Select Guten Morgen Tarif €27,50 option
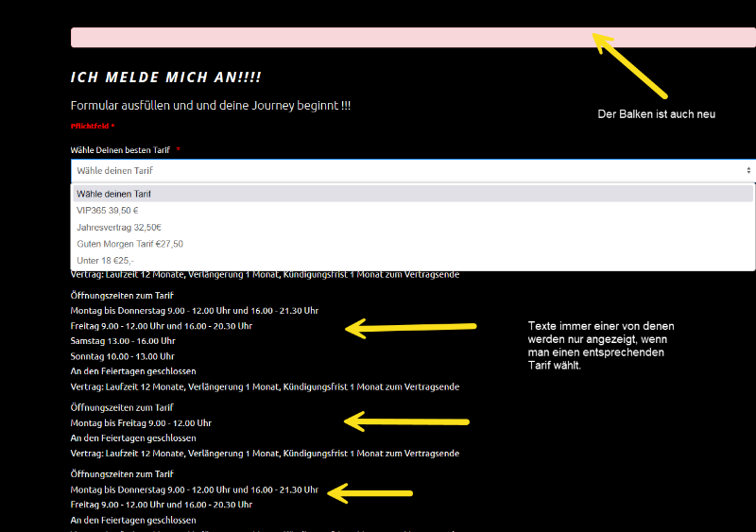The height and width of the screenshot is (532, 756). [413, 244]
